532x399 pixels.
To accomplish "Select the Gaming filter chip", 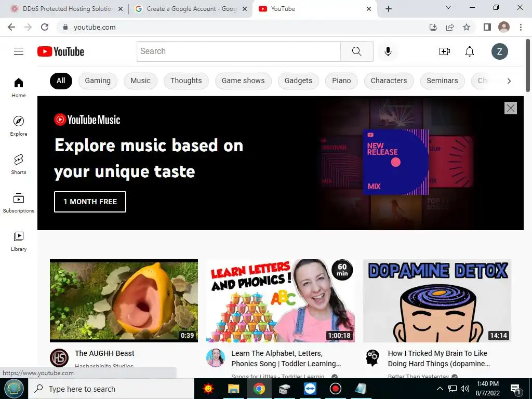I will click(x=98, y=81).
